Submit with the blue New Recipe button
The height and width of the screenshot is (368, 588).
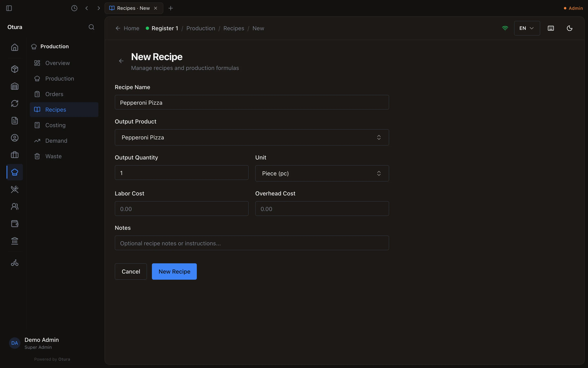(x=174, y=271)
